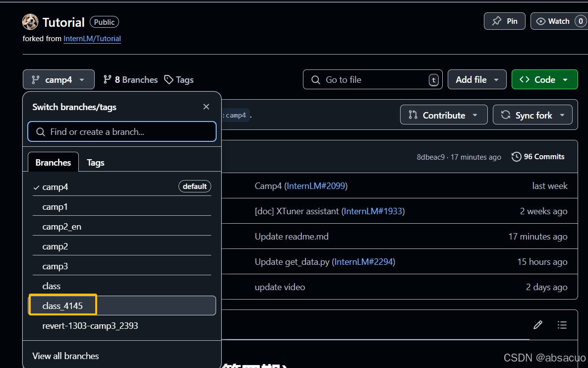Click the Public visibility badge
Screen dimensions: 588x368
coord(104,22)
